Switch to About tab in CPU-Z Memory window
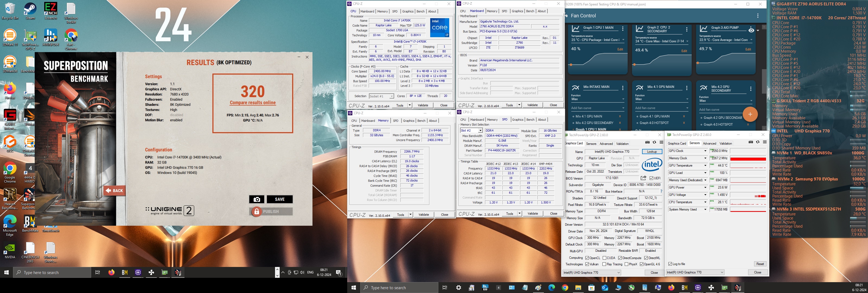This screenshot has width=868, height=293. (433, 121)
